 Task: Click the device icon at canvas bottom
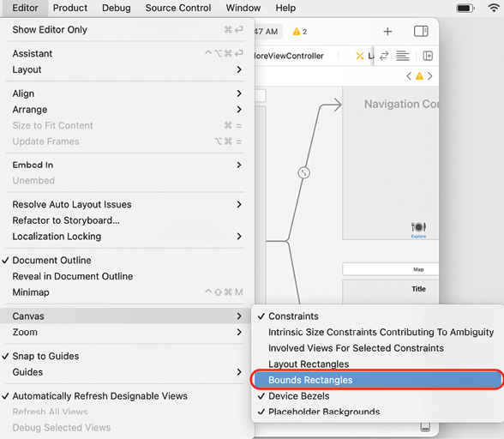425,427
